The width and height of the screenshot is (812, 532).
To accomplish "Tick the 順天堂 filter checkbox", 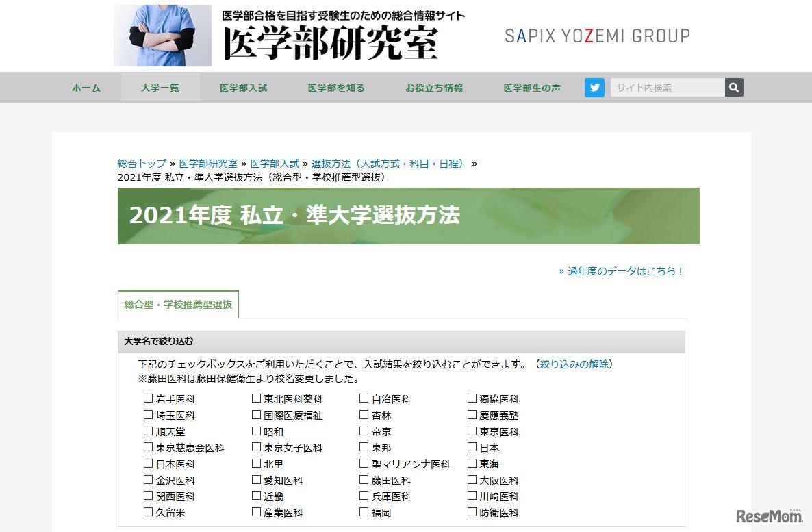I will point(147,431).
